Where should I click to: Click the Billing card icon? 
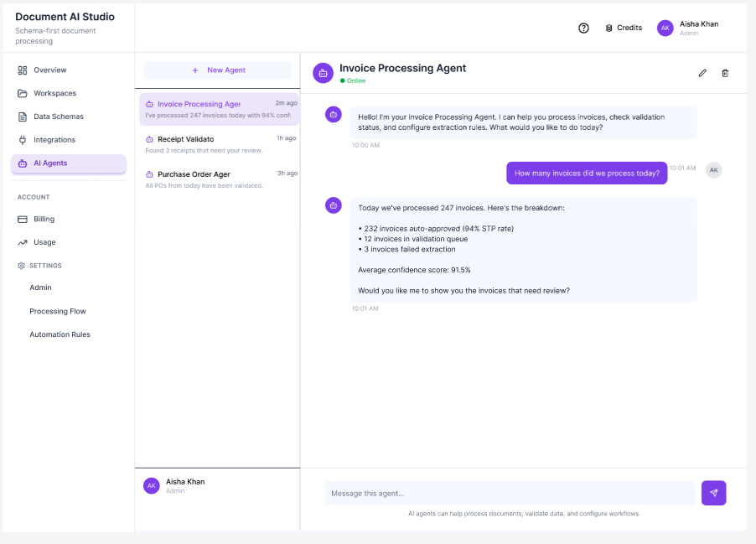click(22, 220)
